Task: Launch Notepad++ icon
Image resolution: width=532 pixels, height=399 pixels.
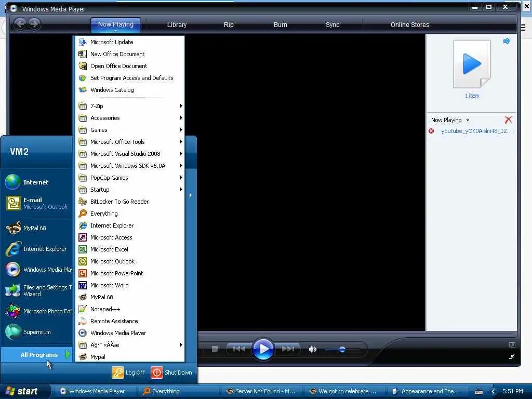Action: [83, 309]
